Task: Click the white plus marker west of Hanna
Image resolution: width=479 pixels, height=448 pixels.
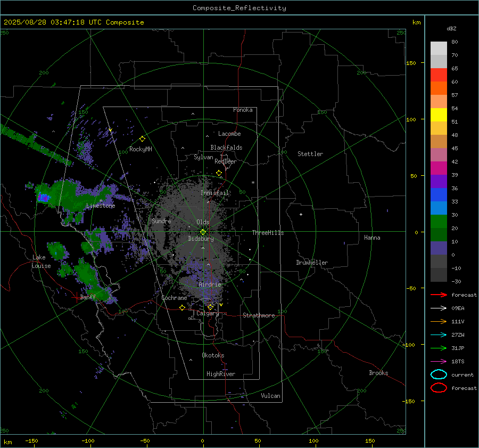Action: click(301, 214)
